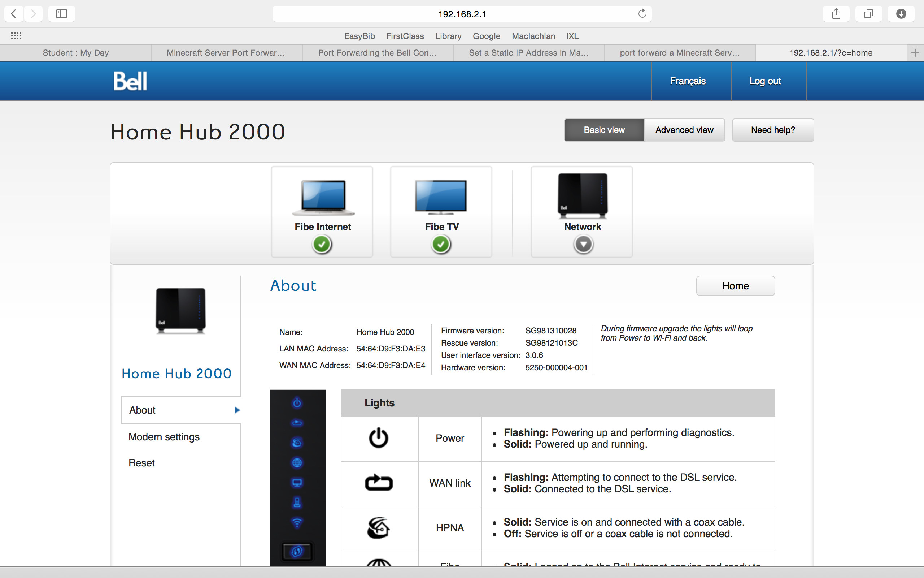Open EasyBib bookmark

359,36
